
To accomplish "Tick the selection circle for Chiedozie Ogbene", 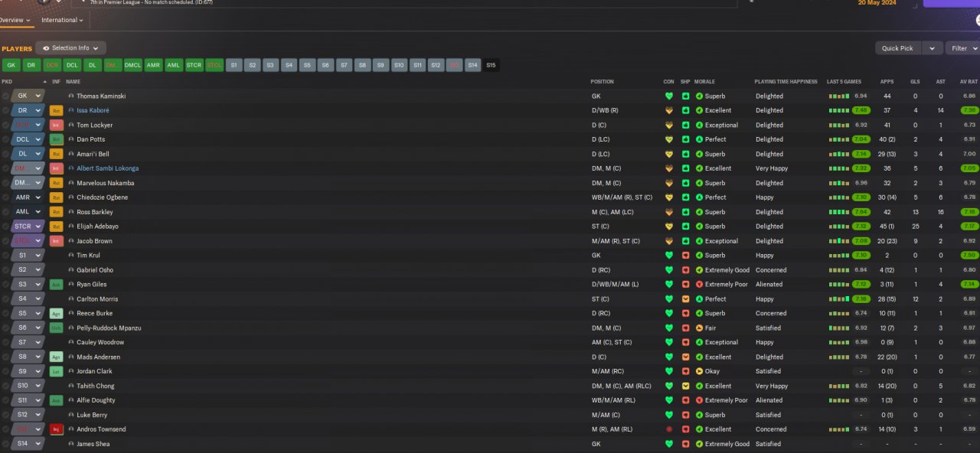I will [x=5, y=197].
